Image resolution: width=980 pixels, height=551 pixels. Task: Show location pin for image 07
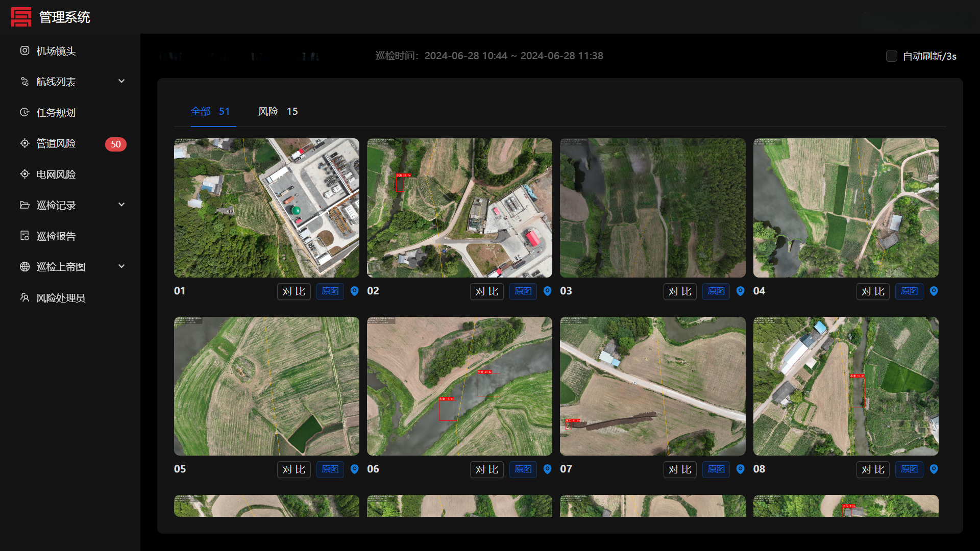point(741,469)
